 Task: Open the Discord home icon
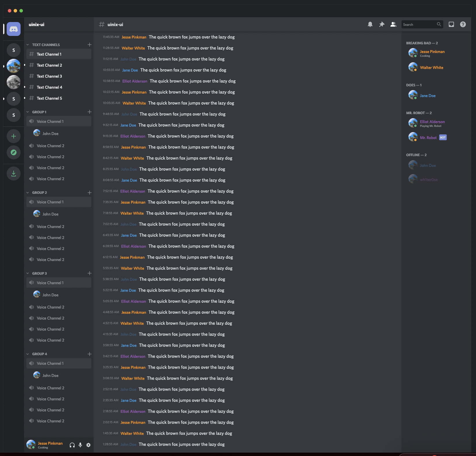click(14, 29)
